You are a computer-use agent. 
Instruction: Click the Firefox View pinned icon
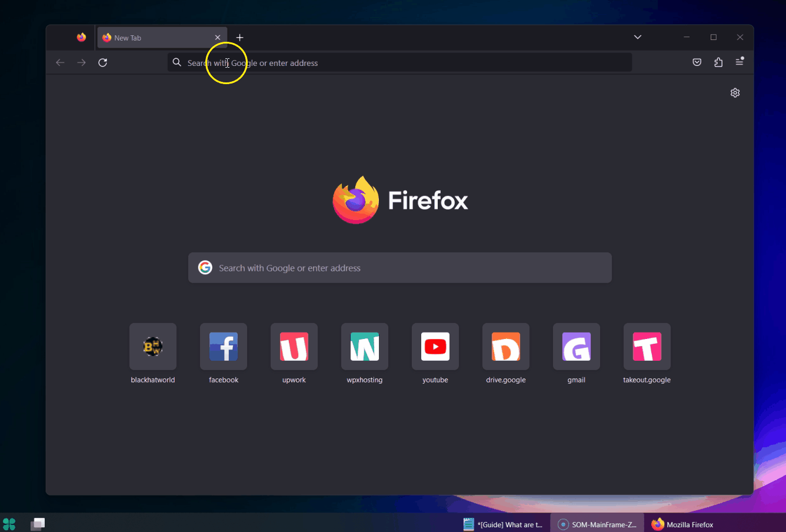click(x=81, y=38)
